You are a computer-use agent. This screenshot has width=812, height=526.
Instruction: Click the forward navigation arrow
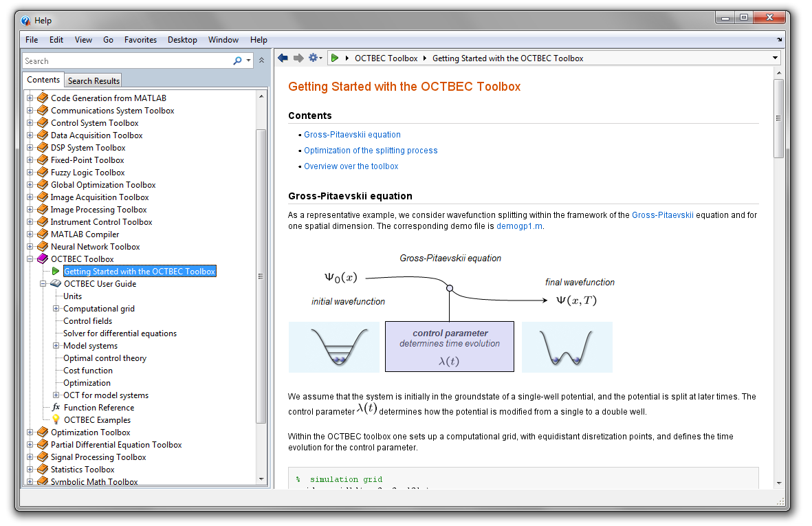[x=298, y=58]
